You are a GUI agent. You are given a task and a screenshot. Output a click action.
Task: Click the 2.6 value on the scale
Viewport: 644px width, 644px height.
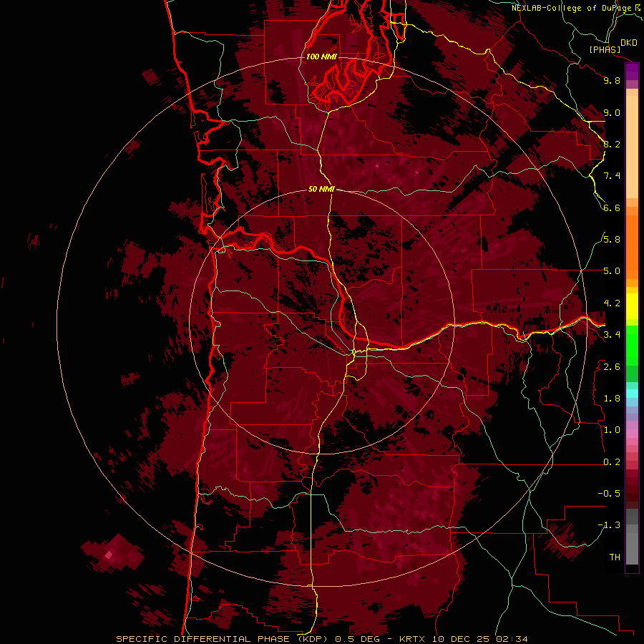click(612, 366)
